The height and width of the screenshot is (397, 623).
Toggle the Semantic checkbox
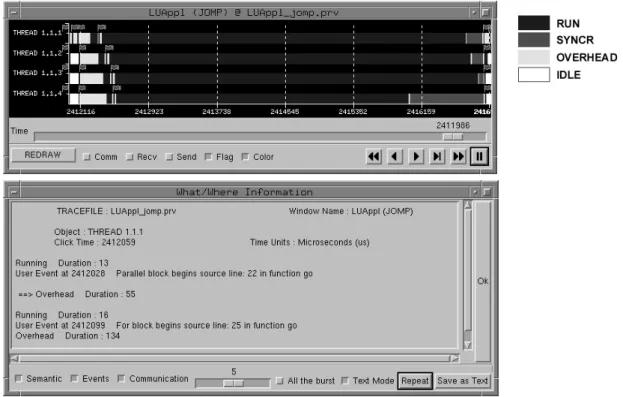(18, 379)
